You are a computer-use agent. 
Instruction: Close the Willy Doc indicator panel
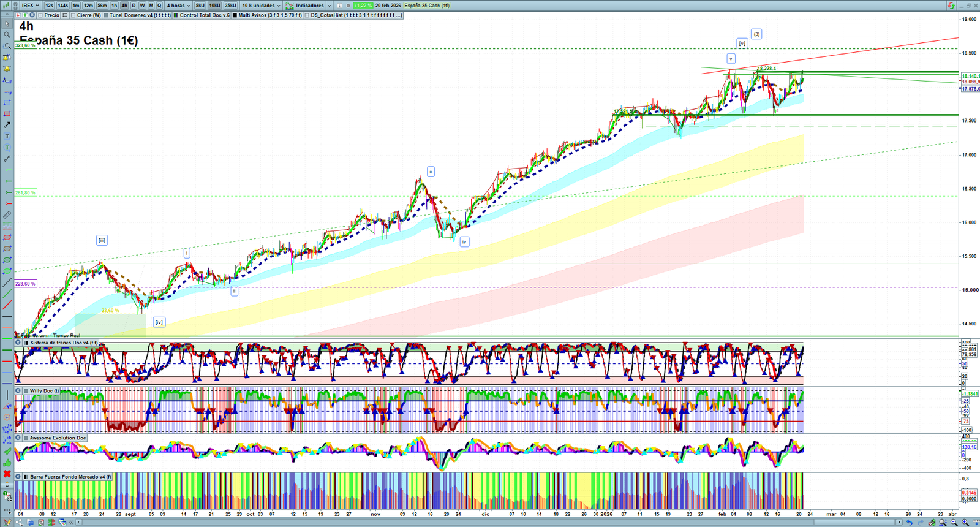(18, 390)
